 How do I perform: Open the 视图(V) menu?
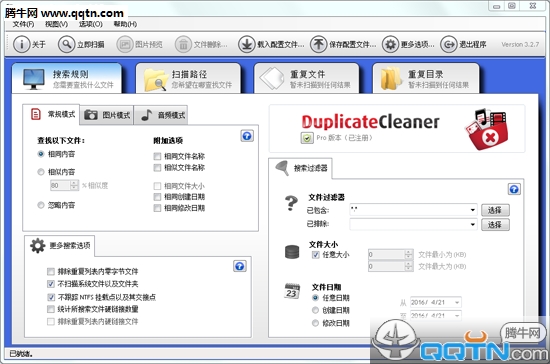(56, 24)
